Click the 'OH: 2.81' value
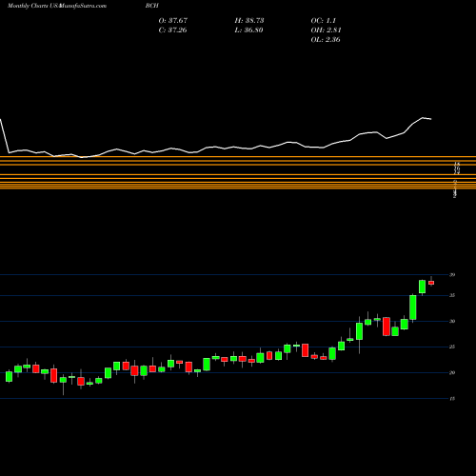The height and width of the screenshot is (476, 476). click(x=326, y=30)
